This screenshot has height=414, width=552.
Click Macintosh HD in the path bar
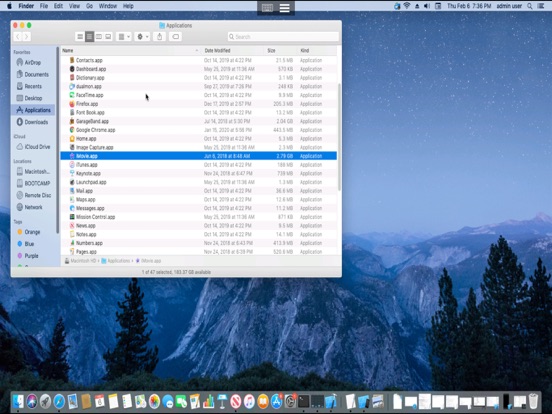coord(80,261)
